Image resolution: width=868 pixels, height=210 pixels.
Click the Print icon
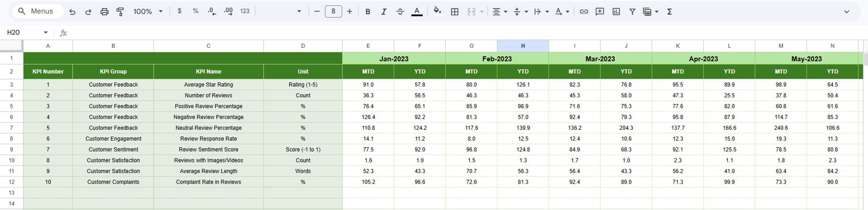tap(104, 11)
